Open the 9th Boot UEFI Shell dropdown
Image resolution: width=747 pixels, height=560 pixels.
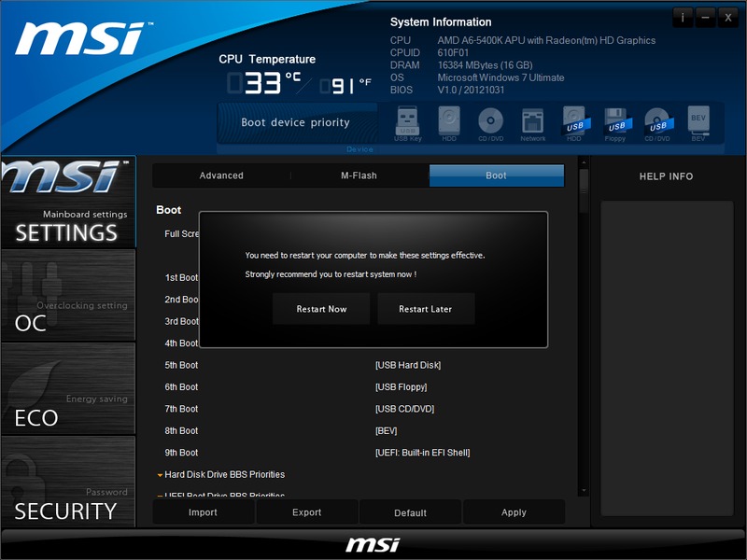point(422,453)
